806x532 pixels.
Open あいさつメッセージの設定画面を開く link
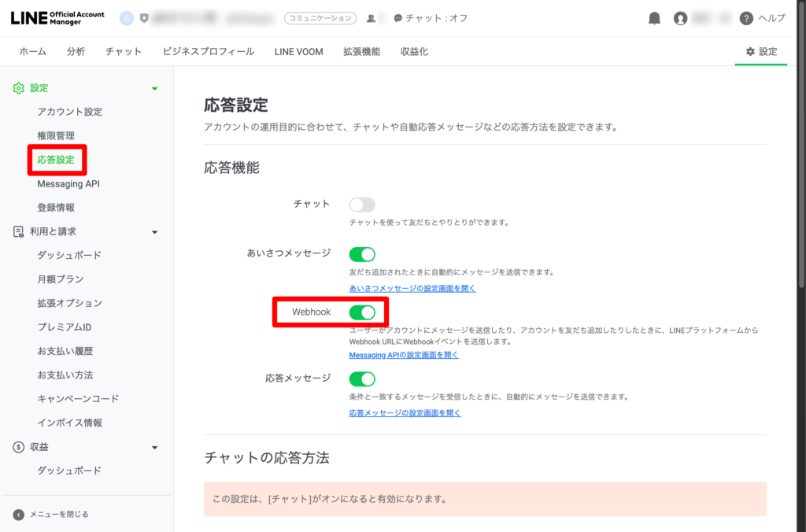coord(412,289)
